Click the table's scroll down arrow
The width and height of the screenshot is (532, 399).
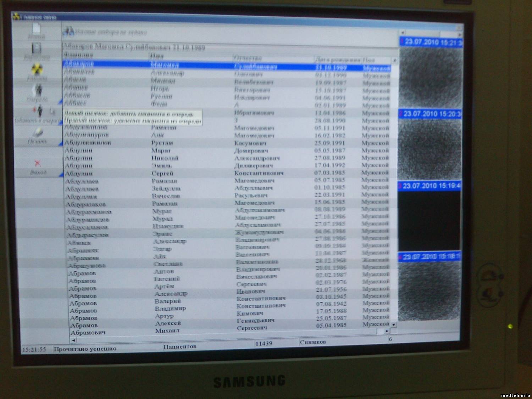pos(394,324)
